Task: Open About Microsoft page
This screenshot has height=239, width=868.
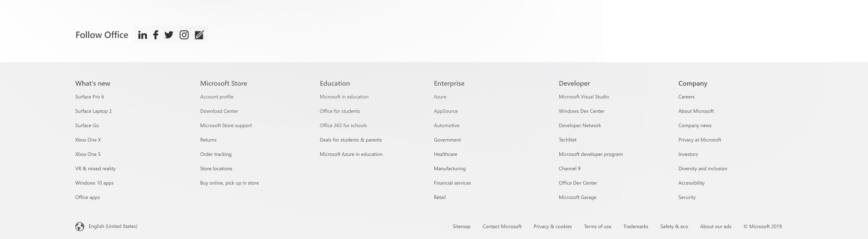Action: coord(696,111)
